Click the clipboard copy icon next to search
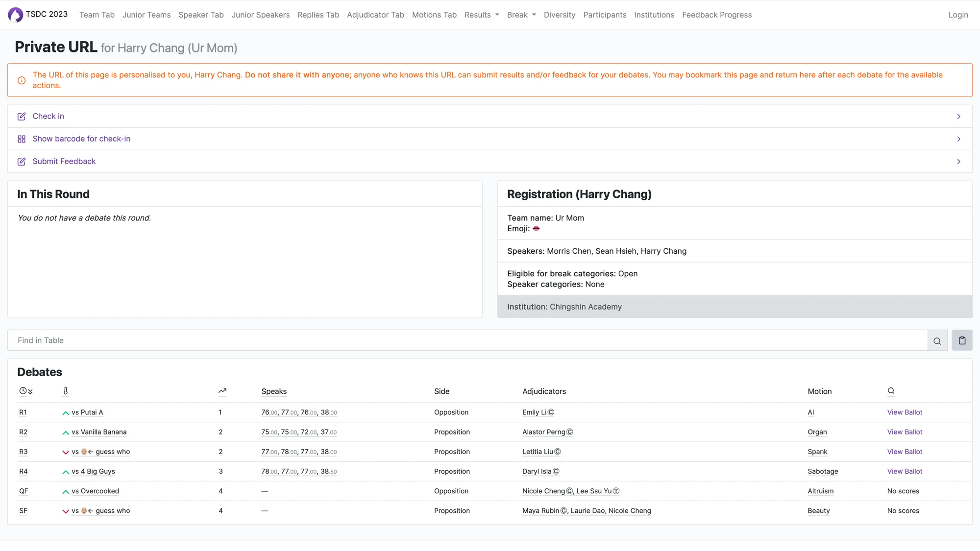980x551 pixels. (962, 340)
